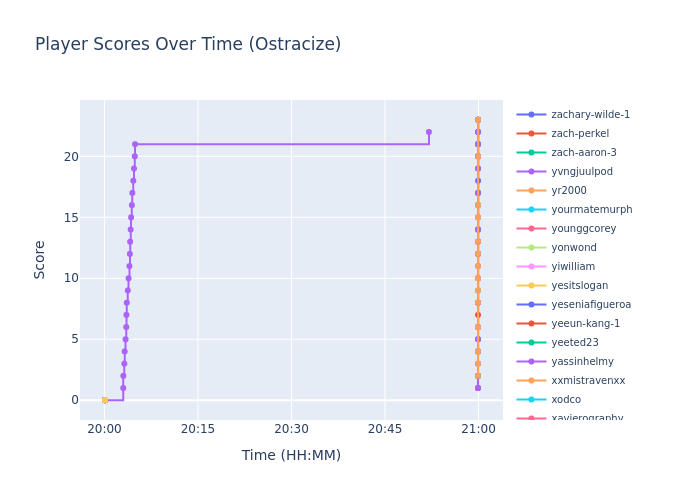Click yourmatemurph cyan legend marker

531,210
